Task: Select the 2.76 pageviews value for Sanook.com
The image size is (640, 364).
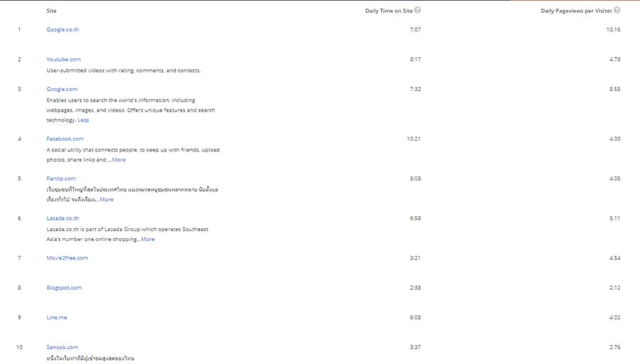Action: [x=614, y=347]
